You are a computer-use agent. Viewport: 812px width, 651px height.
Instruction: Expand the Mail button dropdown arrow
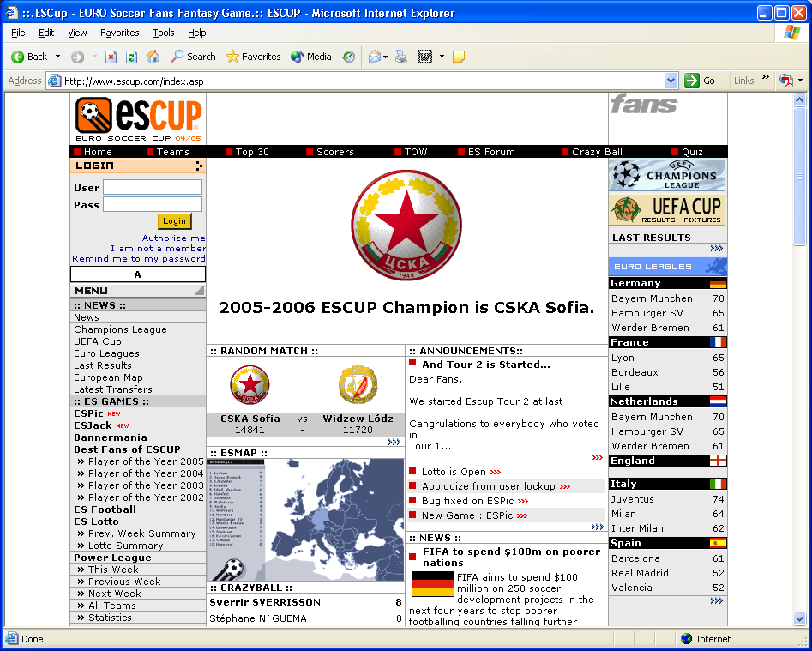385,57
